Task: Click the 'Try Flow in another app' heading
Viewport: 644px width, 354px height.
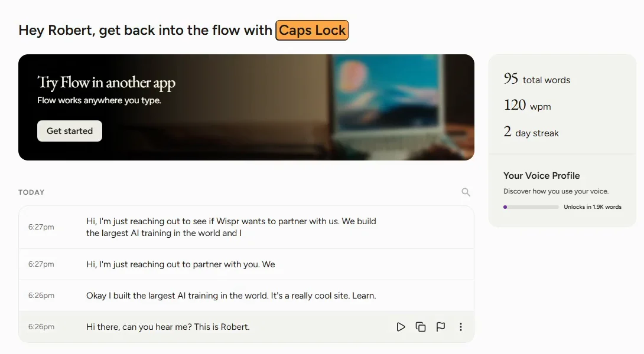Action: coord(106,83)
